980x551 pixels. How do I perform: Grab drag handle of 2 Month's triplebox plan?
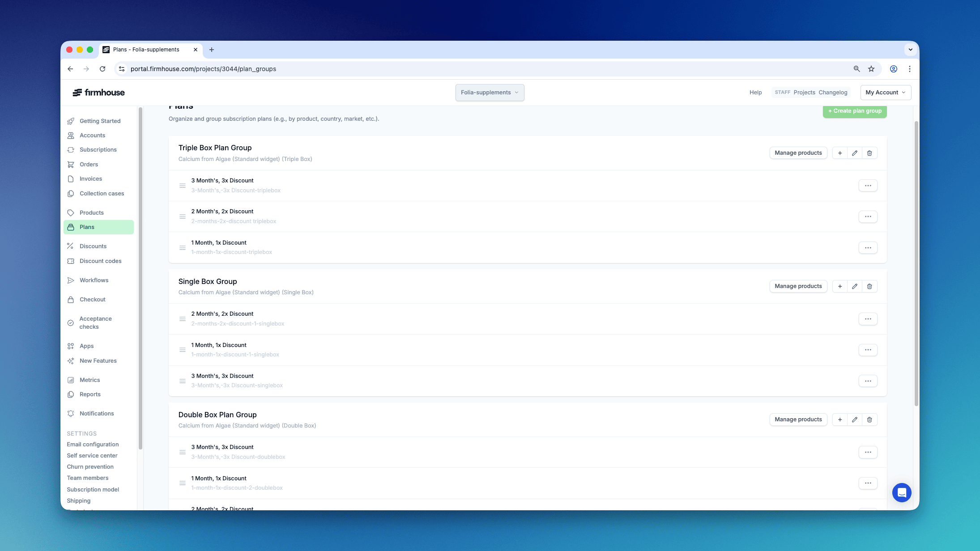pos(183,216)
